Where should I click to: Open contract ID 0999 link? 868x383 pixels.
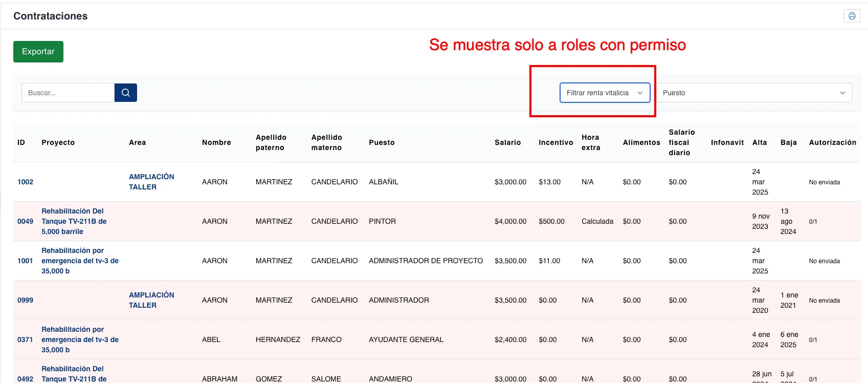point(25,300)
